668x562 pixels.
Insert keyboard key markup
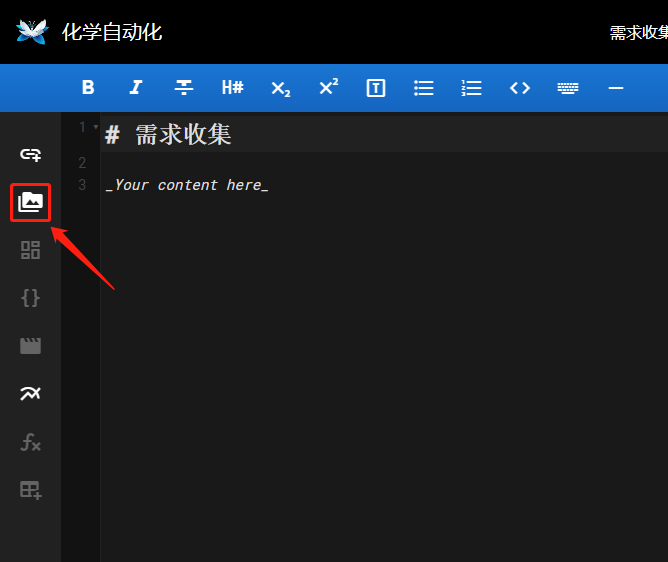(x=568, y=88)
